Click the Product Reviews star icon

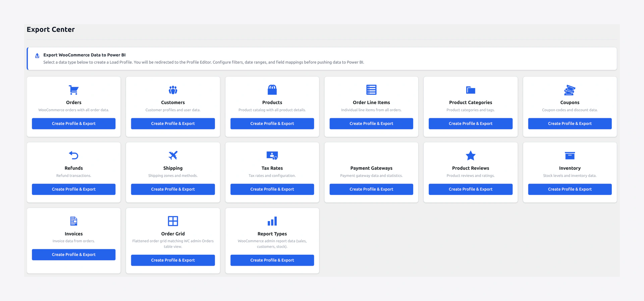pos(471,156)
